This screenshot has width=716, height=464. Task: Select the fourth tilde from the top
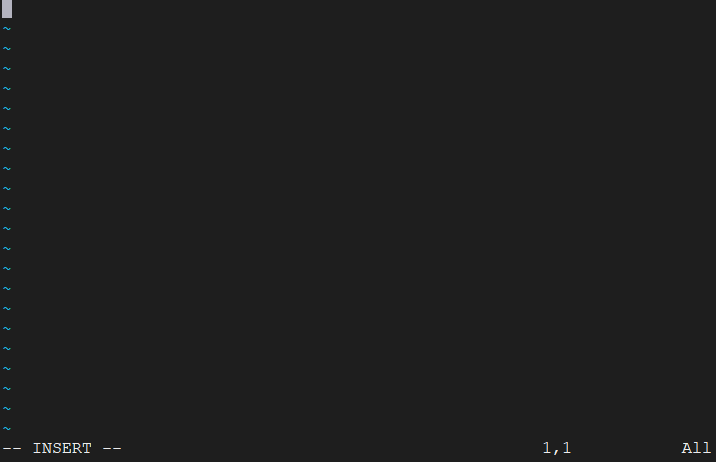coord(7,89)
